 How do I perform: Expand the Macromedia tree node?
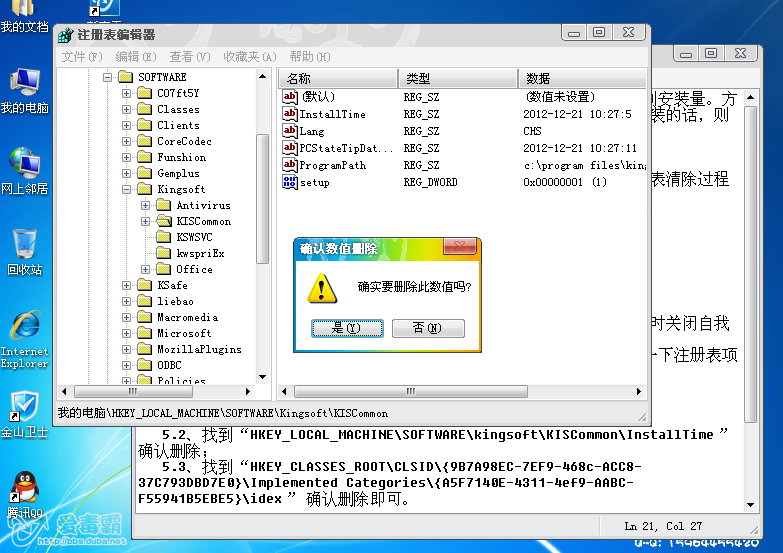(x=126, y=317)
